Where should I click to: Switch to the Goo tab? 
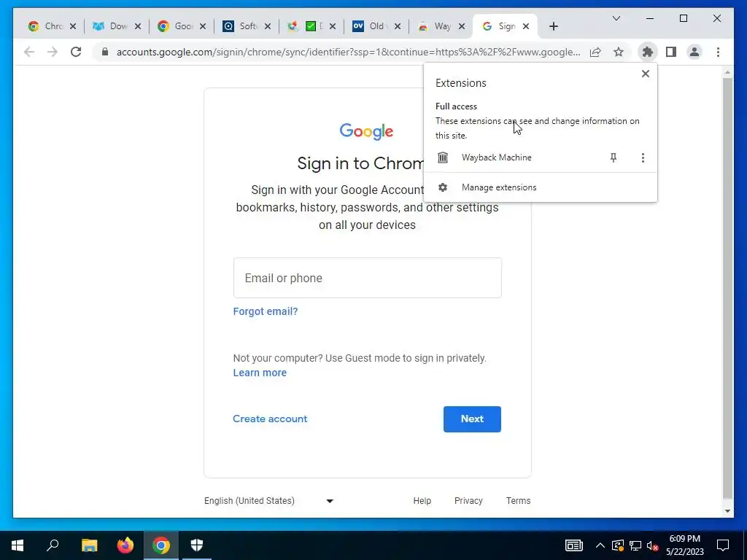point(178,27)
